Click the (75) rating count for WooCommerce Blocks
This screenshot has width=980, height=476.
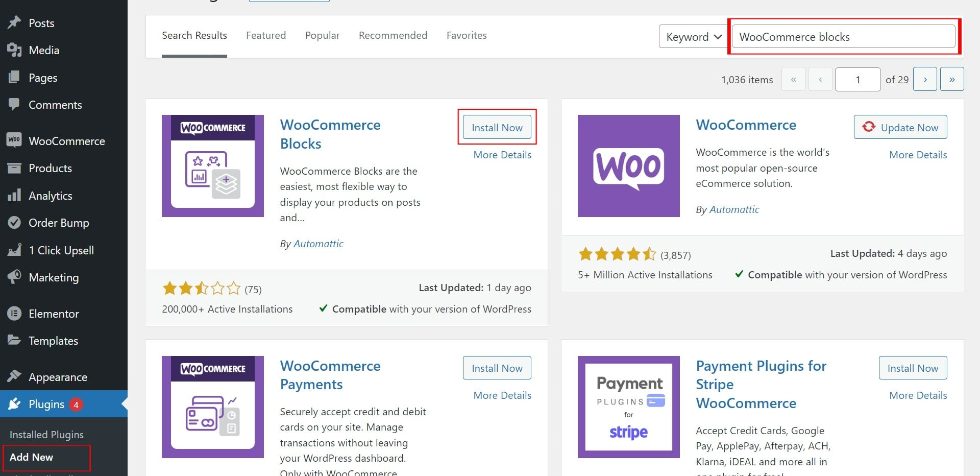(x=253, y=290)
